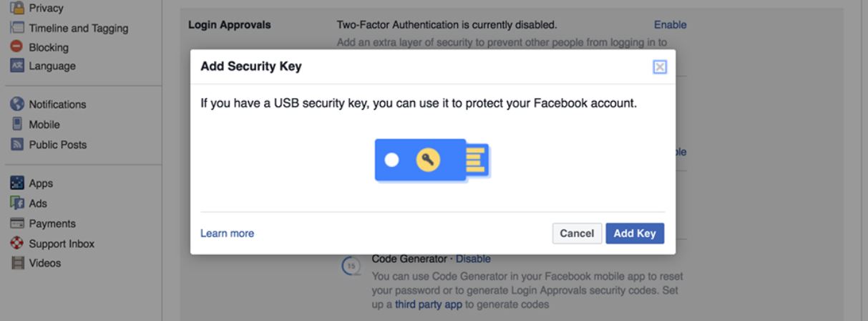Click the red Blocking icon

click(16, 47)
